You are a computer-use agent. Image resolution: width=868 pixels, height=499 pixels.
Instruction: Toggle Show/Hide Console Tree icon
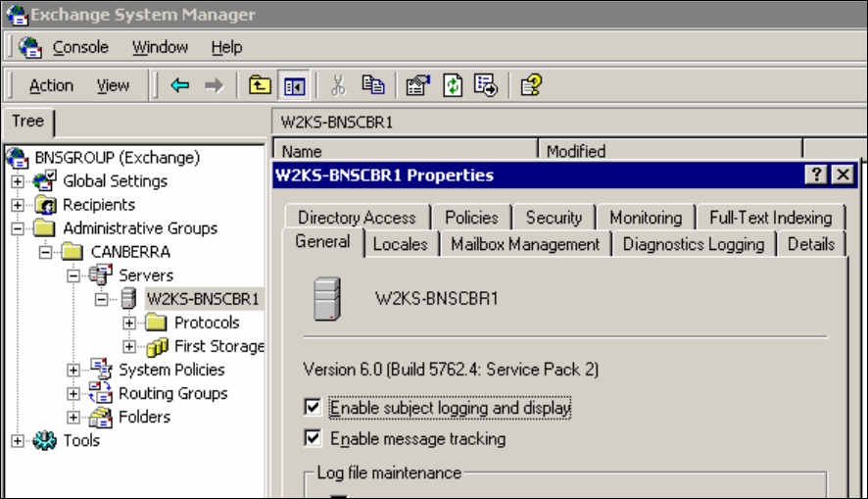(x=294, y=86)
